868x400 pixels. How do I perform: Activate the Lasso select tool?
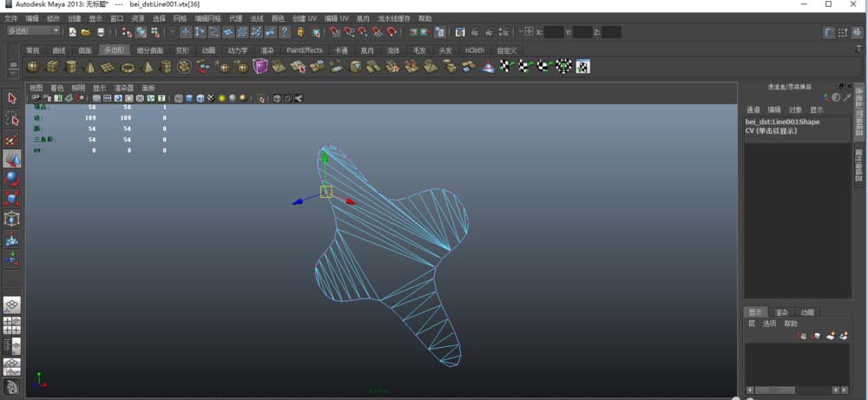point(12,119)
